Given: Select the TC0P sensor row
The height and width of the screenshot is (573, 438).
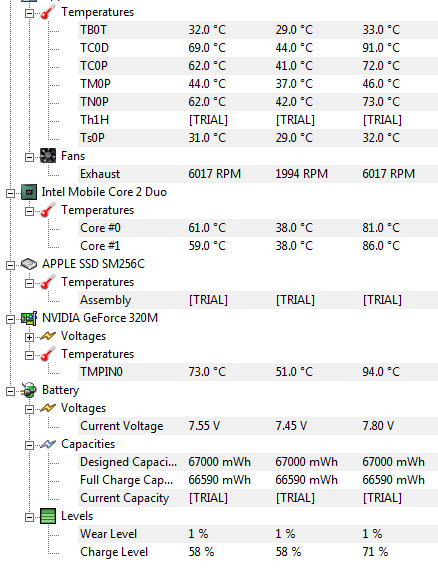Looking at the screenshot, I should coord(258,66).
